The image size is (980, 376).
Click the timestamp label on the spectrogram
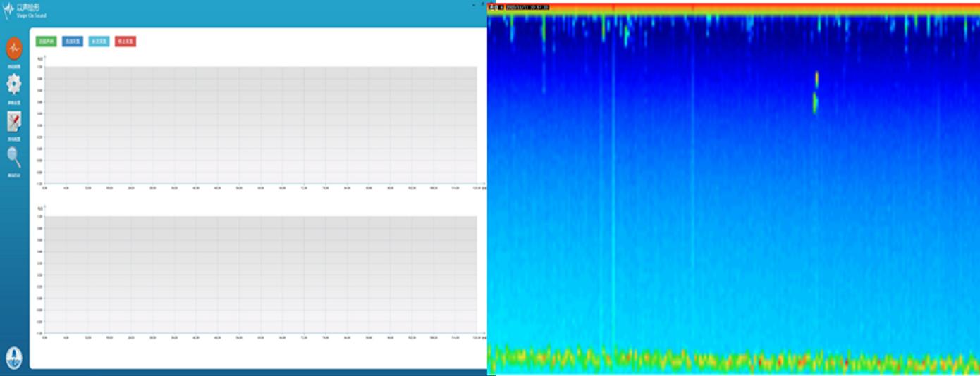(x=527, y=7)
